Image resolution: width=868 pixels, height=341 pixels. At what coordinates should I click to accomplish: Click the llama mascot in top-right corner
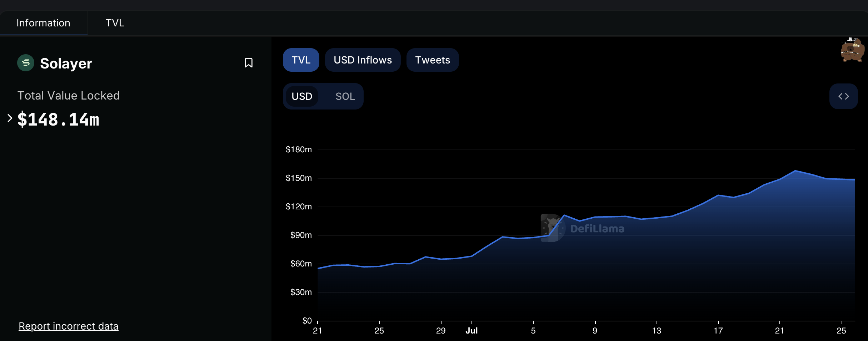[x=852, y=50]
